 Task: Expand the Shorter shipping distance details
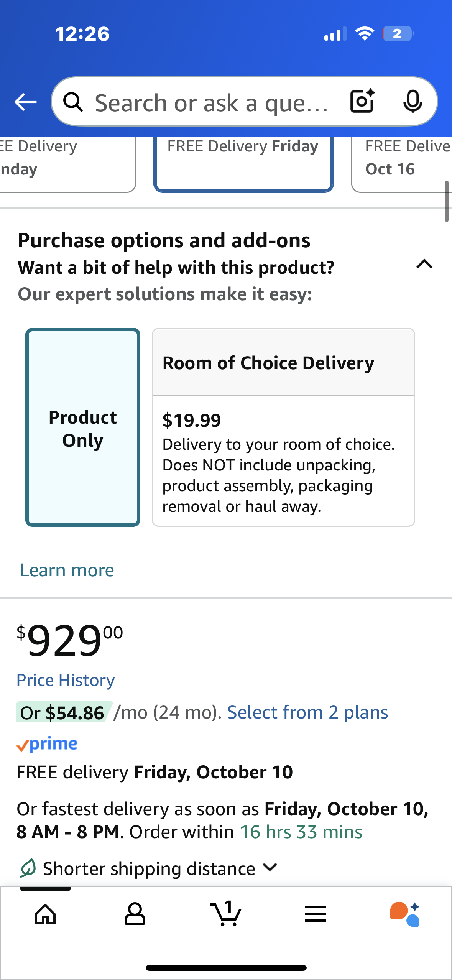[270, 868]
